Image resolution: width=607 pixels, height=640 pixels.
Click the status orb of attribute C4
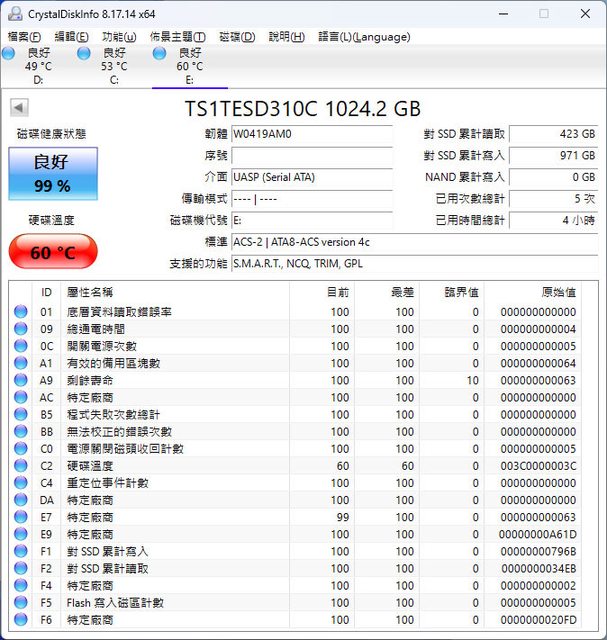click(x=21, y=483)
